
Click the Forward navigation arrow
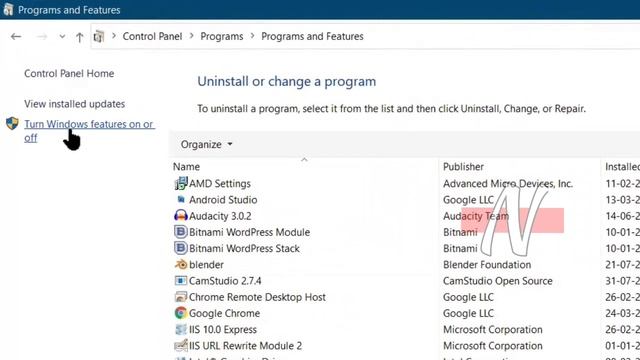[x=42, y=37]
